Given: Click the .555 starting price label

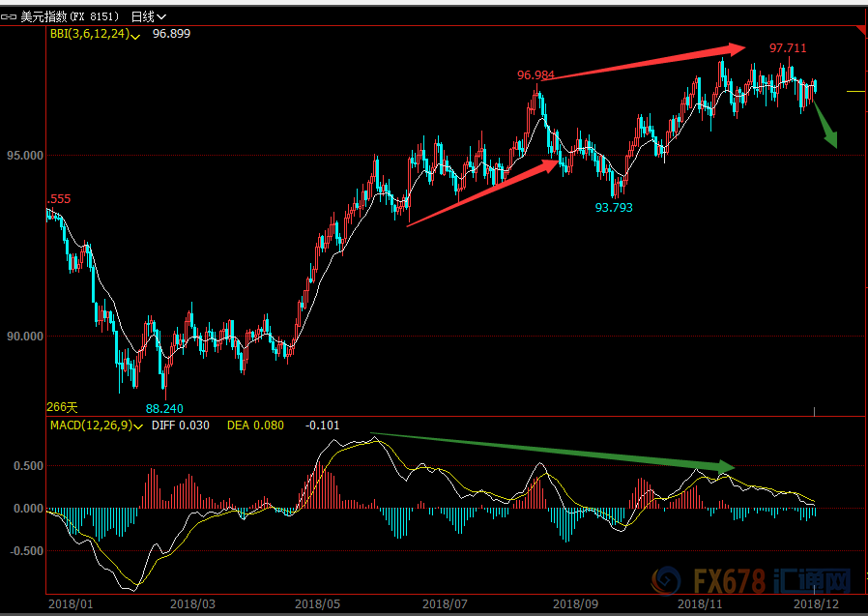Looking at the screenshot, I should click(59, 199).
